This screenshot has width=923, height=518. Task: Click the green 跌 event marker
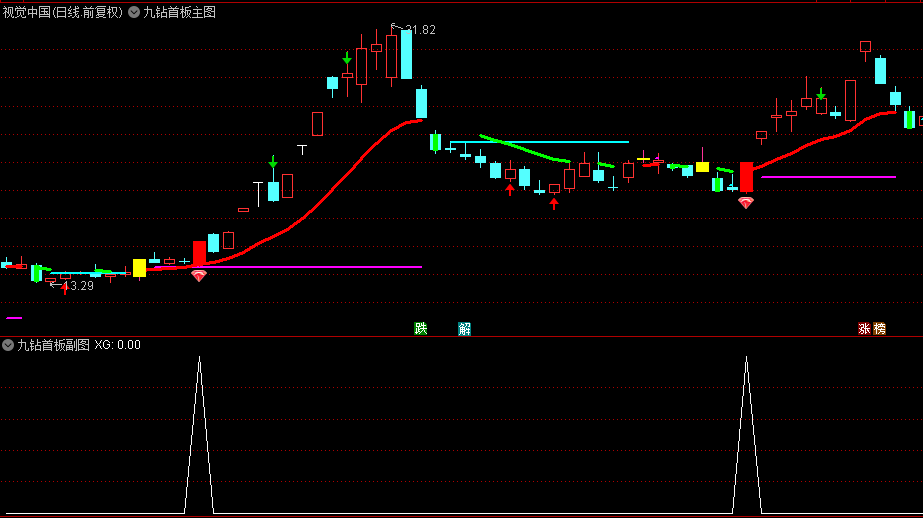(420, 328)
